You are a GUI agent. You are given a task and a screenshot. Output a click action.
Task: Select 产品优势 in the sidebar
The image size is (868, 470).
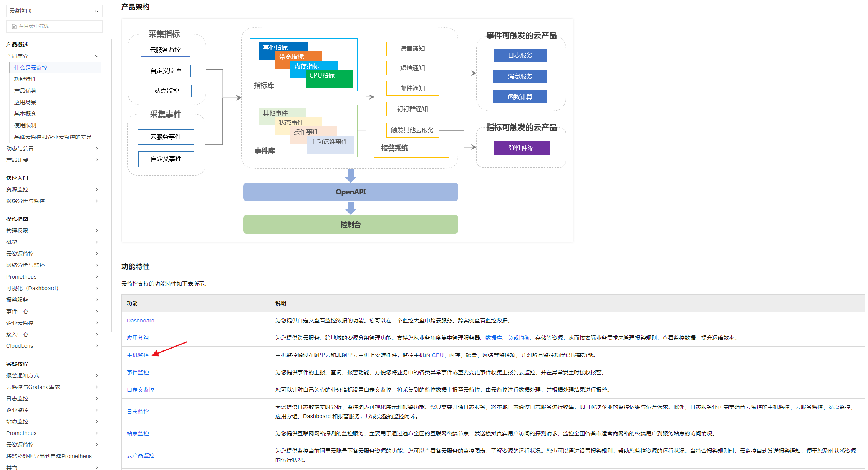point(25,91)
